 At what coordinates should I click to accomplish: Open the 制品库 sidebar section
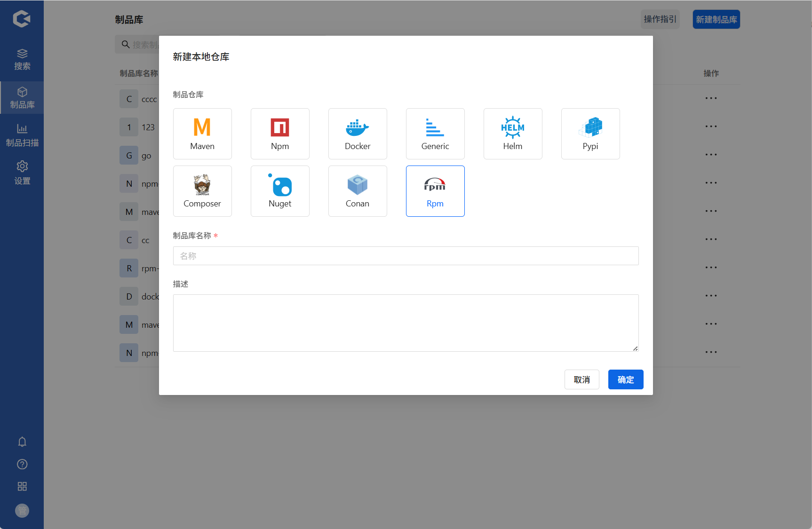(x=22, y=98)
